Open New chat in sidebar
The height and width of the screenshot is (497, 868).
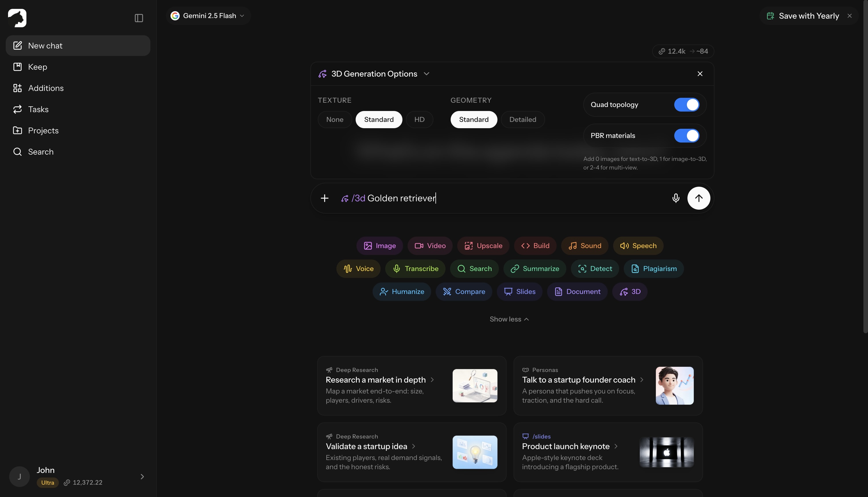[78, 46]
